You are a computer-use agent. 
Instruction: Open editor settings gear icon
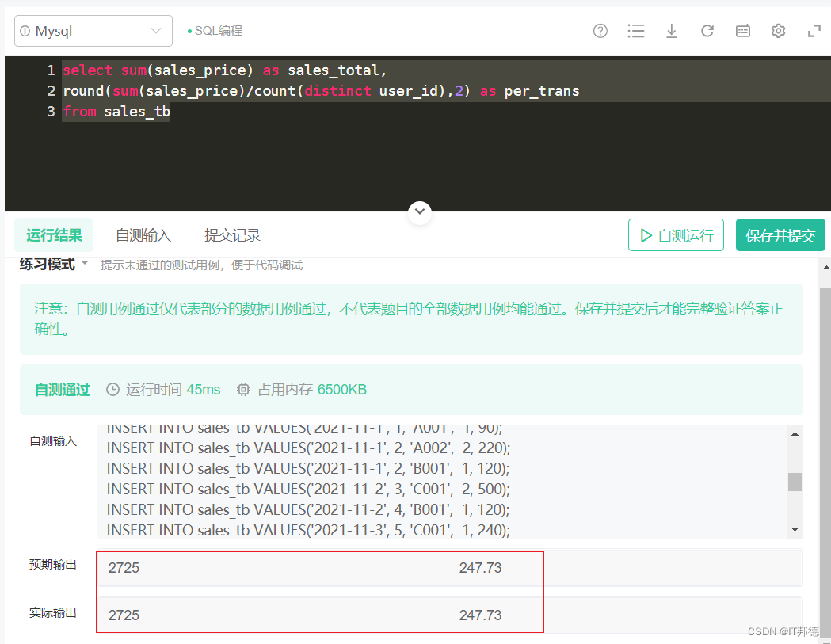tap(778, 31)
